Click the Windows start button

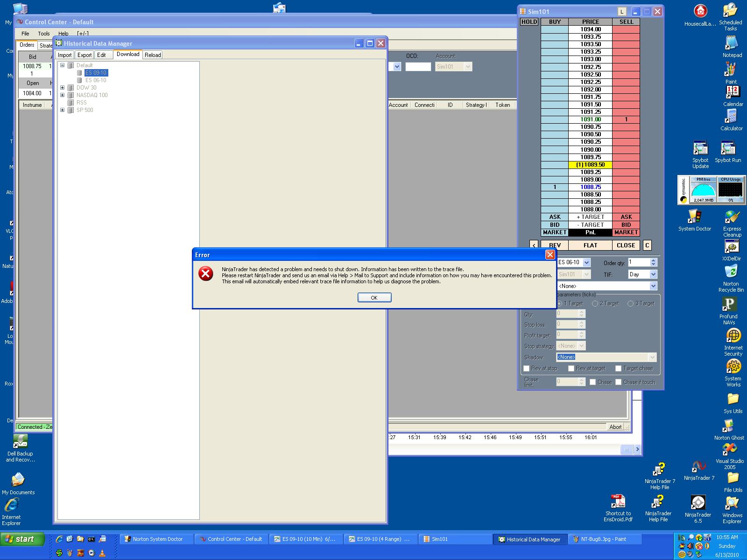coord(23,539)
